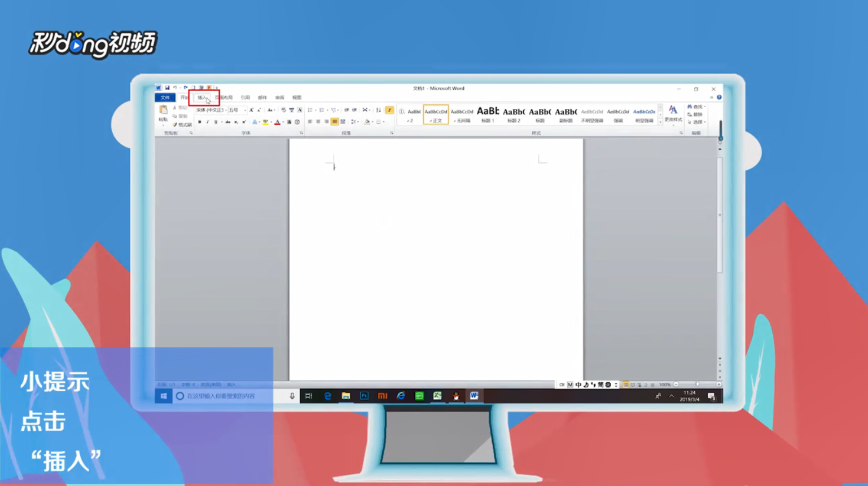The width and height of the screenshot is (868, 486).
Task: Click the Shrink Font icon
Action: coord(259,110)
